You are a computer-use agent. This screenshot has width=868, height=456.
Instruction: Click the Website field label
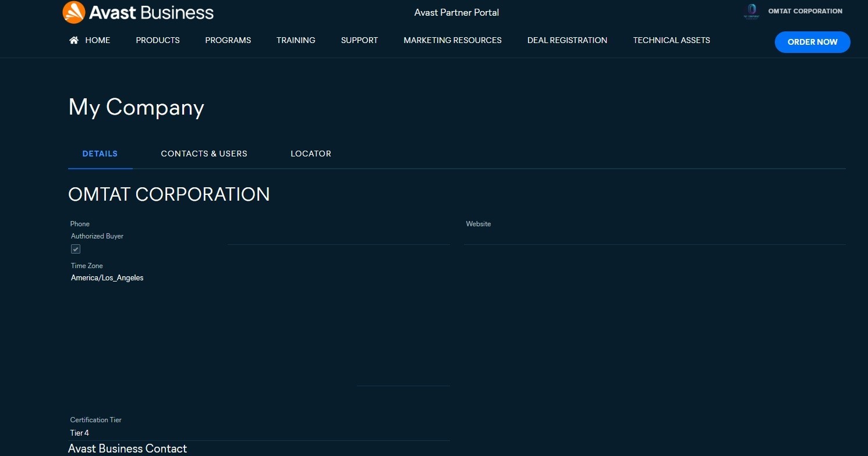pos(479,224)
